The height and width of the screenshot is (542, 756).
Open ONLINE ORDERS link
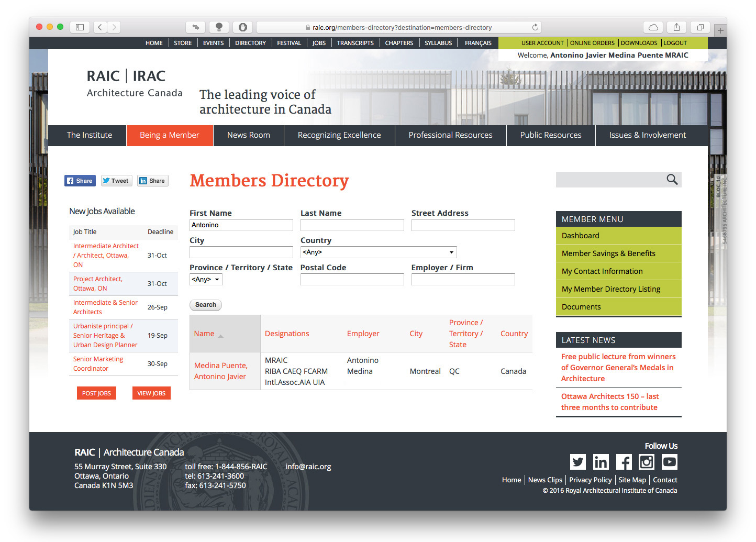coord(592,43)
